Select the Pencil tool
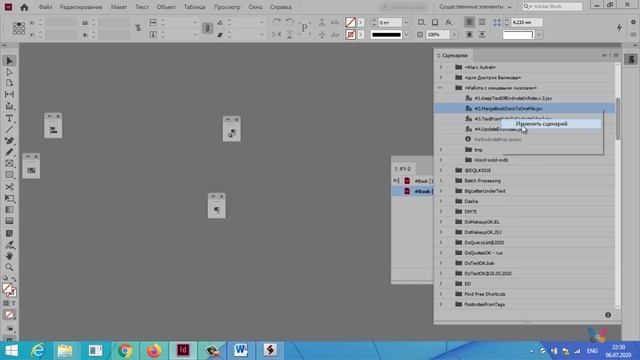640x360 pixels. click(x=9, y=152)
